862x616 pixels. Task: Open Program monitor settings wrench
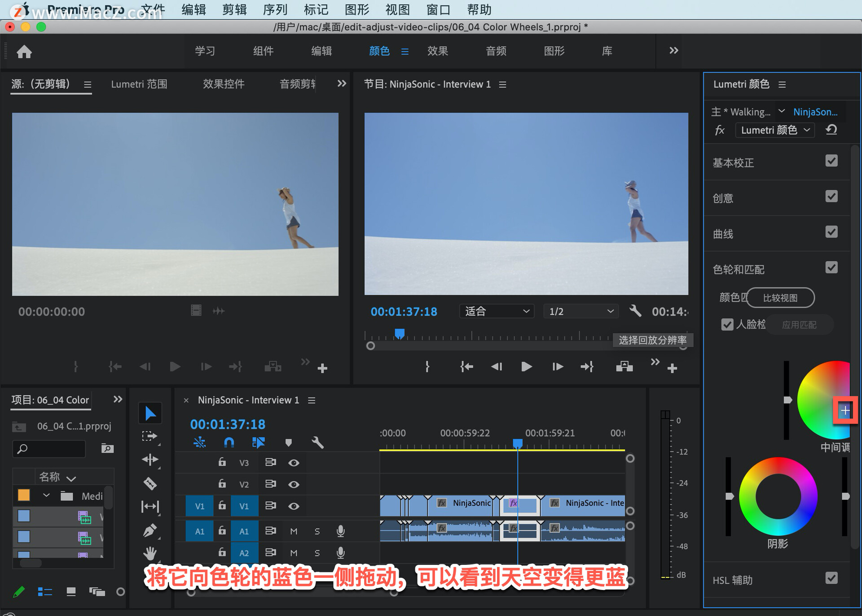click(635, 310)
